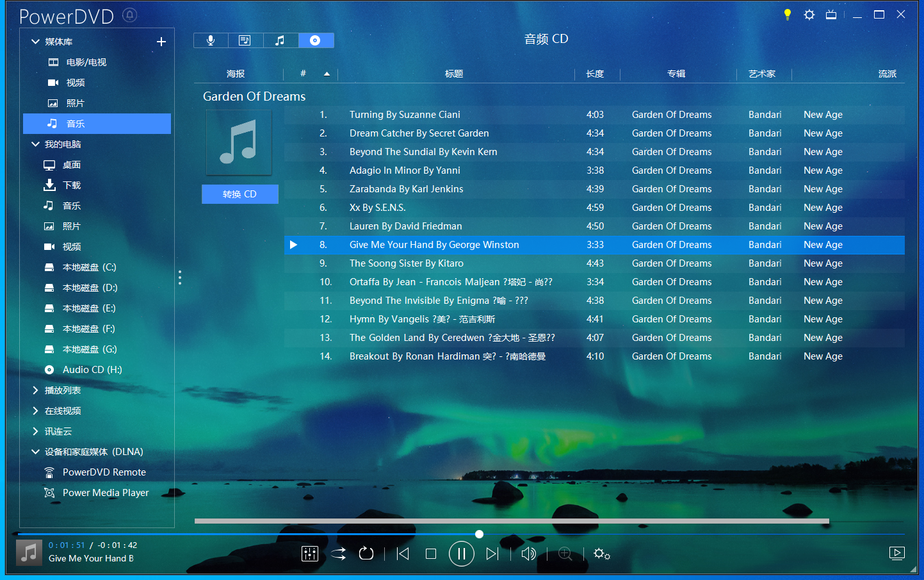Viewport: 924px width, 580px height.
Task: Click the album cover thumbnail
Action: coord(239,142)
